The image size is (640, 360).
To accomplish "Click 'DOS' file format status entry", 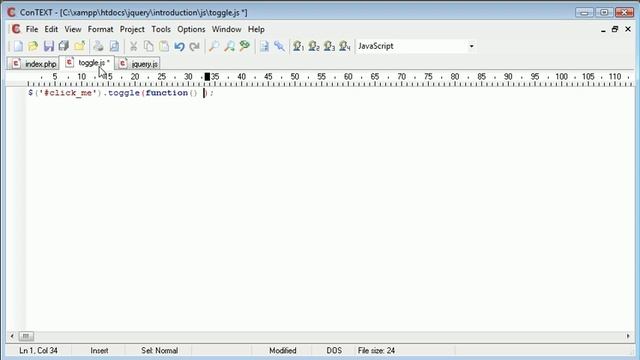I will point(334,351).
